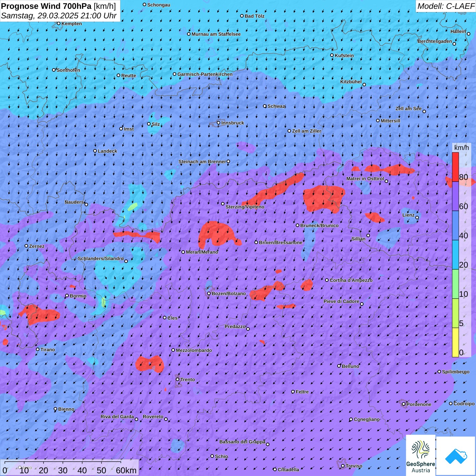476x476 pixels.
Task: Click the Sterzing/Vipiteno marker
Action: point(223,204)
